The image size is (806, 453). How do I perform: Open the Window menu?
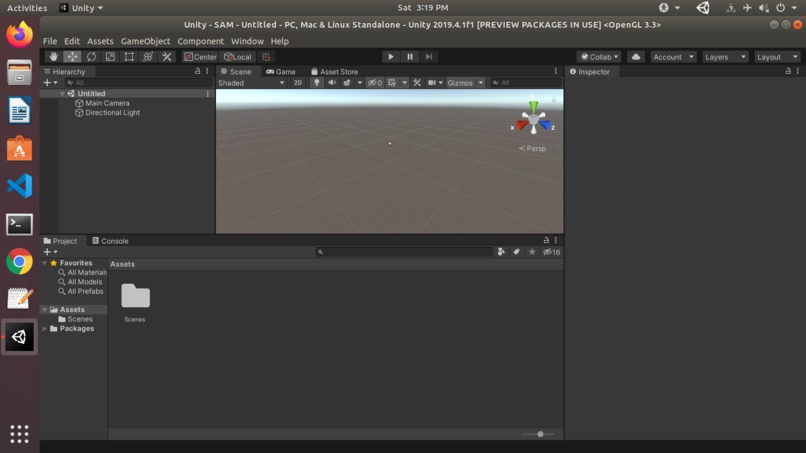point(247,41)
